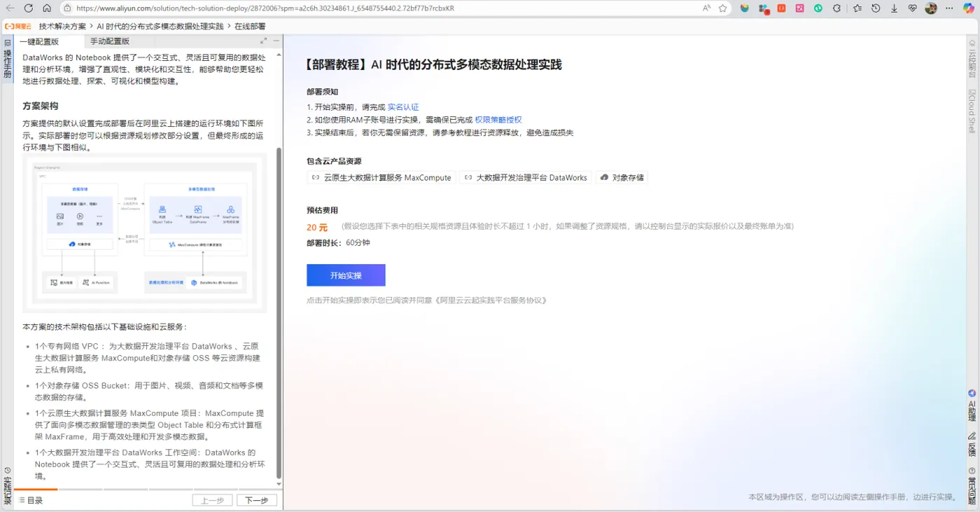Click the 上一步 button
The height and width of the screenshot is (512, 980).
pos(212,500)
